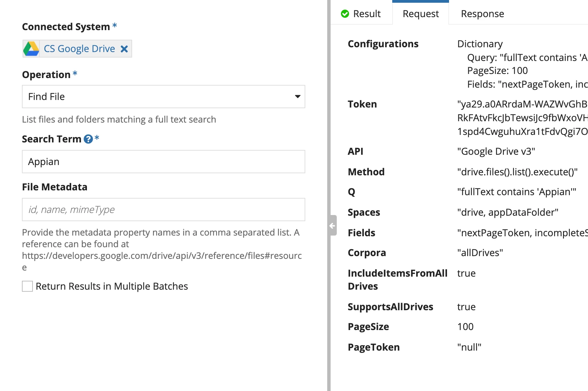Click the Operation heading

click(x=46, y=75)
